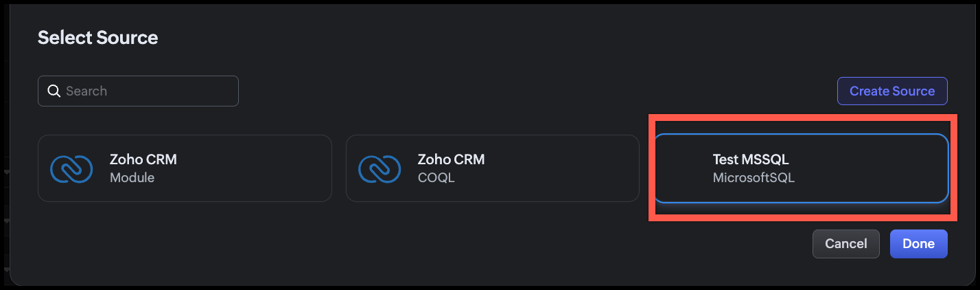Image resolution: width=980 pixels, height=290 pixels.
Task: Click the "COQL" subtitle under Zoho CRM
Action: click(x=436, y=178)
